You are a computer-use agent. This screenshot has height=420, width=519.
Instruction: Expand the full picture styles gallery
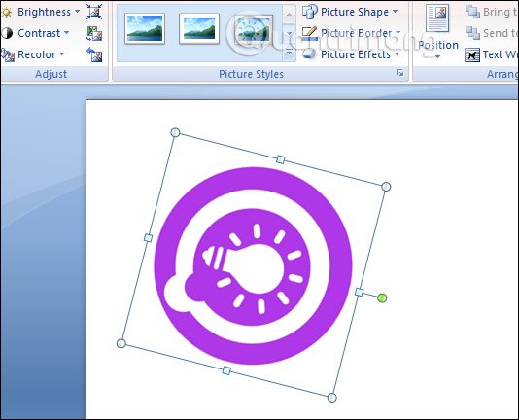pos(289,53)
